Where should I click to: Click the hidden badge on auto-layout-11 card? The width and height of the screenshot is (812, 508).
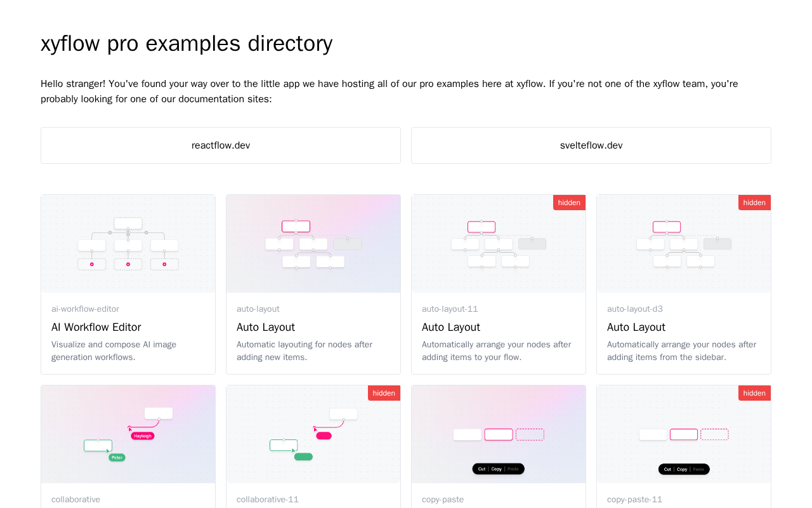coord(569,203)
